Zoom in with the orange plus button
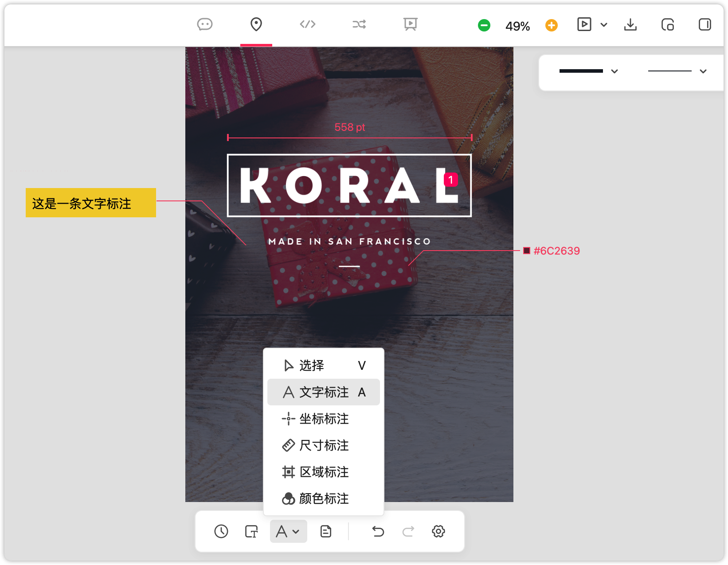 point(552,26)
